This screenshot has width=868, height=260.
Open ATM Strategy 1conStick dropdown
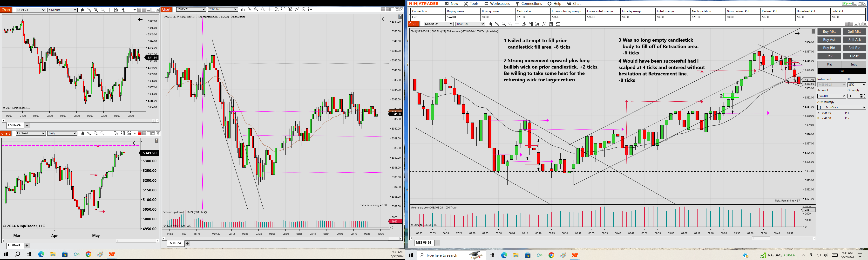(842, 107)
